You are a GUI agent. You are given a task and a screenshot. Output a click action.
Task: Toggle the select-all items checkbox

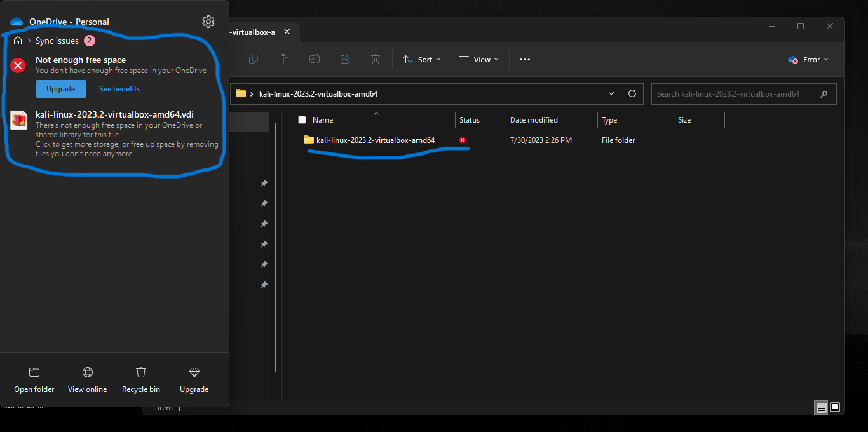[302, 120]
